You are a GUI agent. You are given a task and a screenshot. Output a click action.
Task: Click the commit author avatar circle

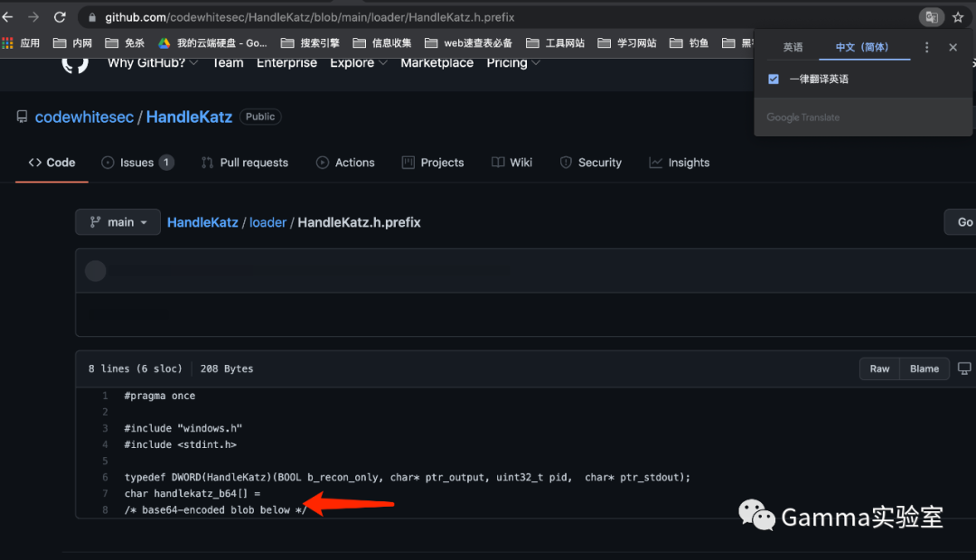[95, 271]
